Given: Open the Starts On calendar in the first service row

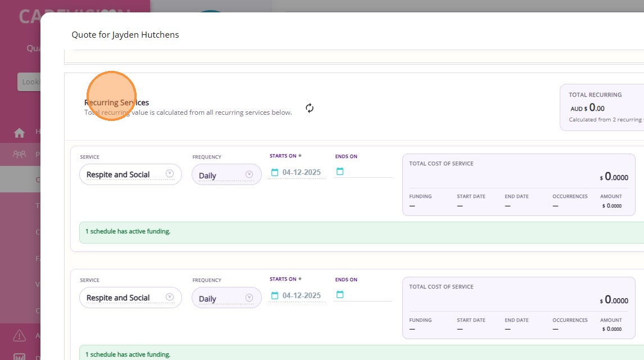Looking at the screenshot, I should [275, 173].
